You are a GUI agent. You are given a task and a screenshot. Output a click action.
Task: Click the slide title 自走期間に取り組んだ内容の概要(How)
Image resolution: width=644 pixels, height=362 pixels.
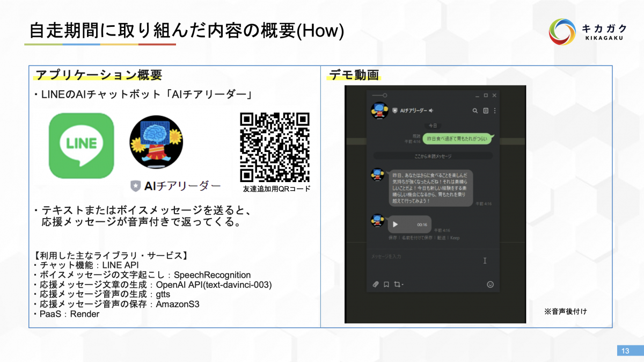[x=186, y=31]
